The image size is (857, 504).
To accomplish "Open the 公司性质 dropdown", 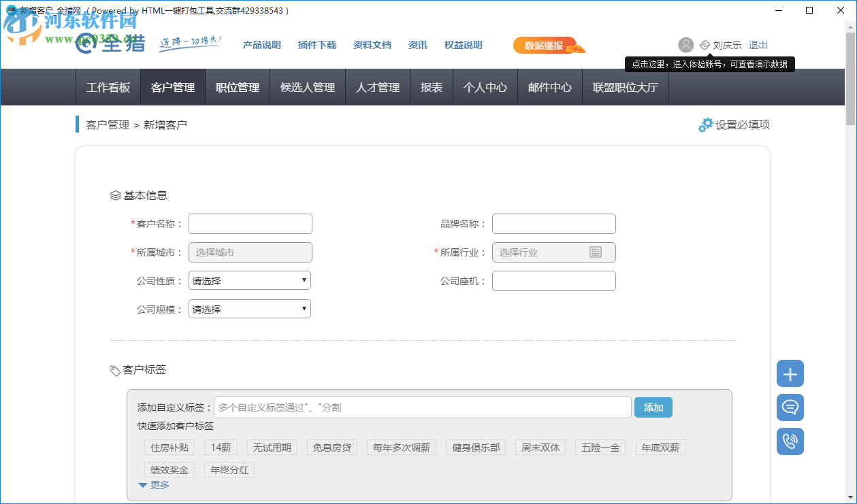I will [x=249, y=280].
